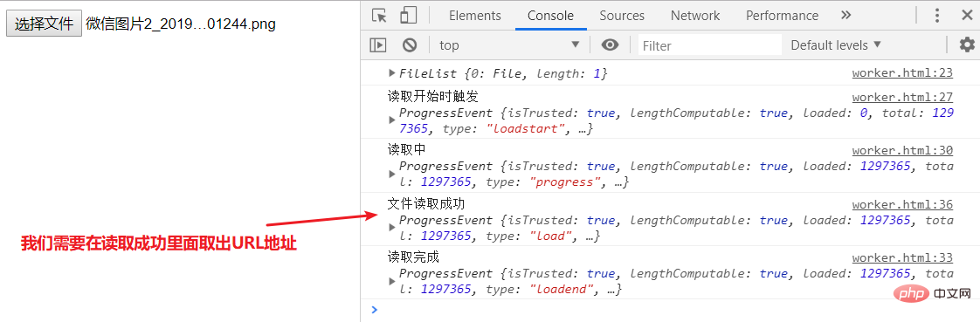Click the 选择文件 file chooser button

[44, 24]
